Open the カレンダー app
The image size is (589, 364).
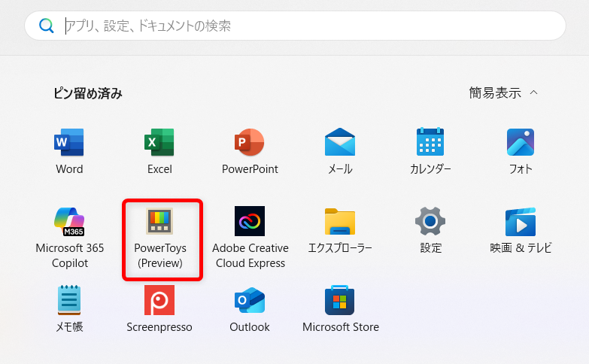click(x=430, y=151)
